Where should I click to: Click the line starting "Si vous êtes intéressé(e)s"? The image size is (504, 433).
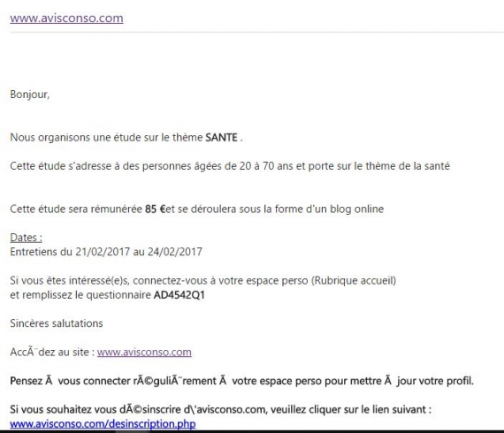[x=202, y=281]
